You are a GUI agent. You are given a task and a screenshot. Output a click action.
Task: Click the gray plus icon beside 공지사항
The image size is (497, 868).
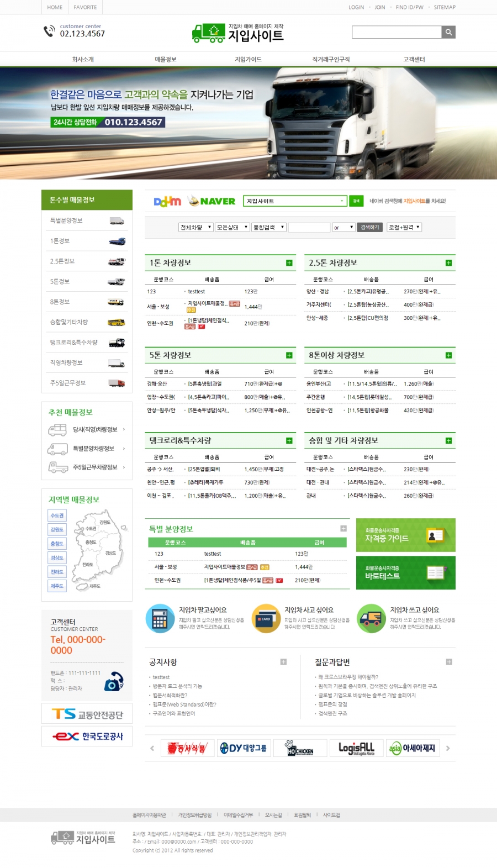click(283, 662)
